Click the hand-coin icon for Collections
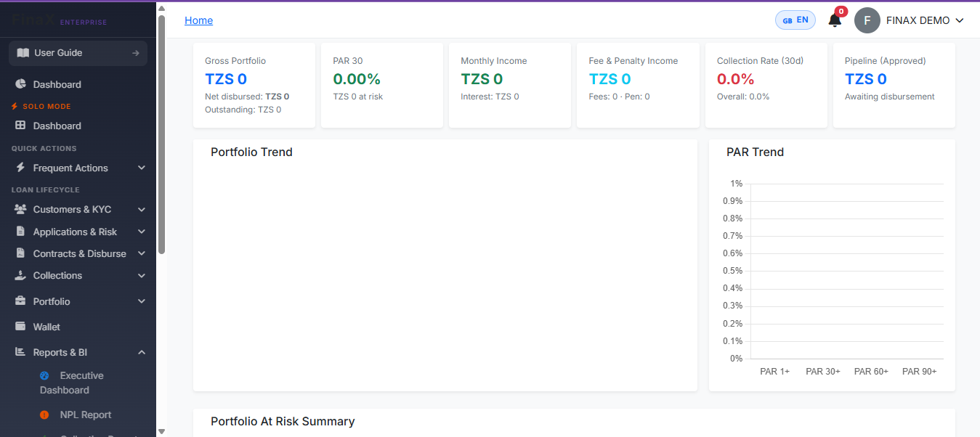 pyautogui.click(x=21, y=275)
